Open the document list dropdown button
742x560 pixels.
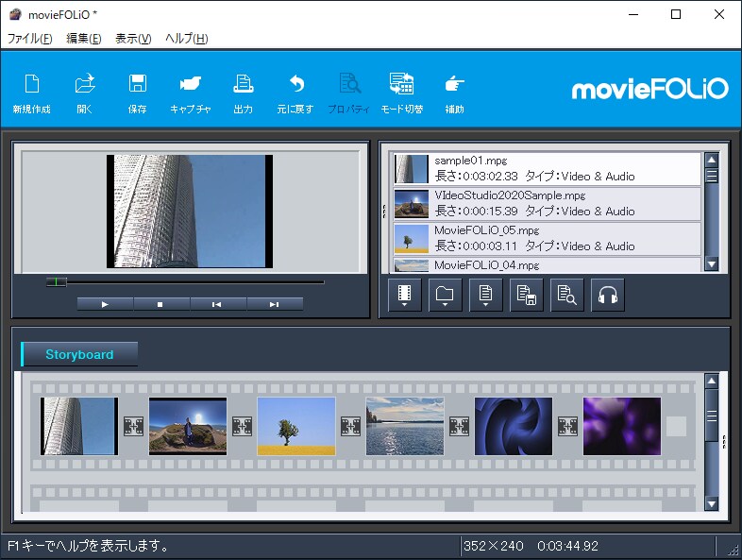pyautogui.click(x=486, y=295)
